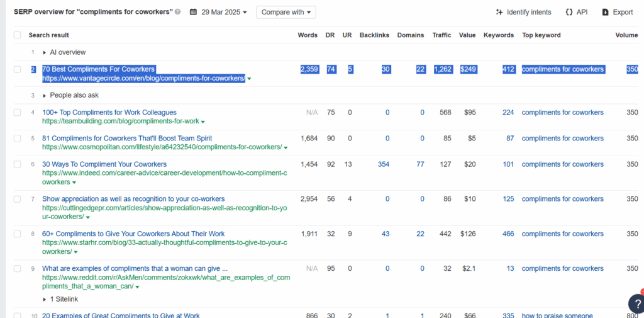
Task: Open the dropdown arrow after cosmopolitan.com URL
Action: [286, 148]
